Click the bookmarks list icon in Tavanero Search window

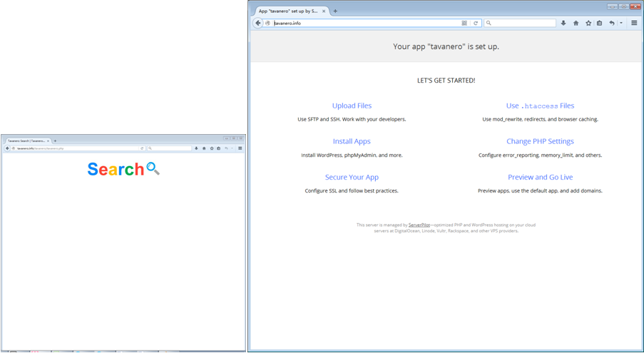coord(218,148)
